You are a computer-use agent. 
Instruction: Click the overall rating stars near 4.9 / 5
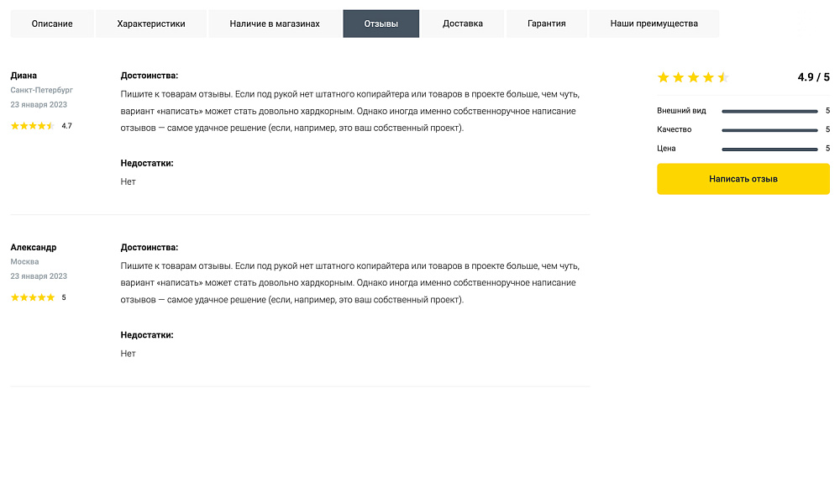(693, 77)
